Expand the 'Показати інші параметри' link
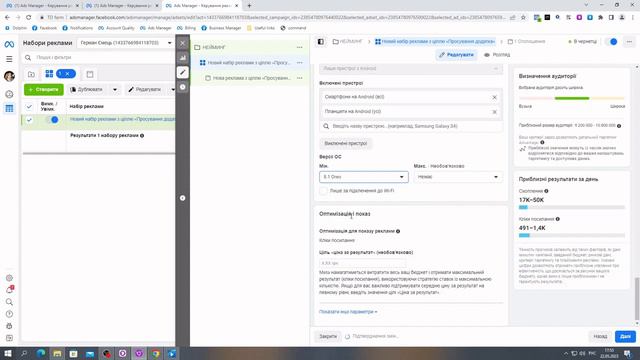 click(348, 312)
